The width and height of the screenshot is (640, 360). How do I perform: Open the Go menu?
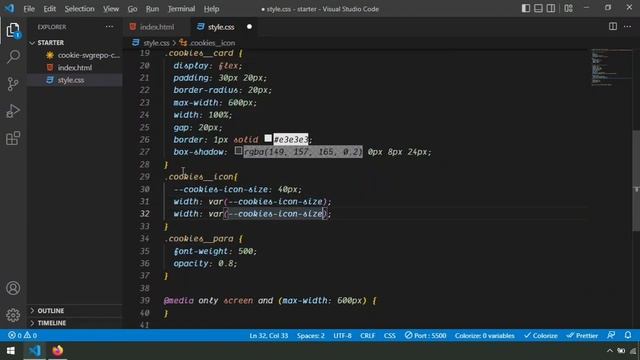pyautogui.click(x=132, y=9)
